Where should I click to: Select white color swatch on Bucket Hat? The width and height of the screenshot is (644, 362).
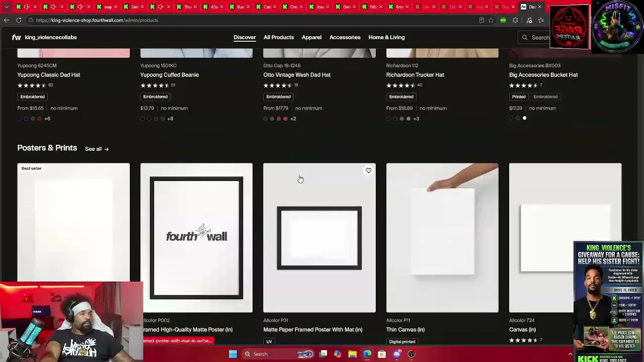pyautogui.click(x=524, y=118)
